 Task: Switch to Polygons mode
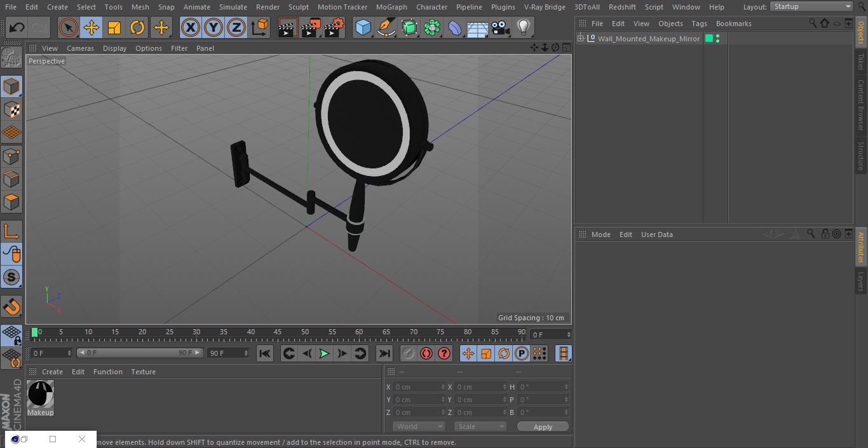pyautogui.click(x=11, y=202)
